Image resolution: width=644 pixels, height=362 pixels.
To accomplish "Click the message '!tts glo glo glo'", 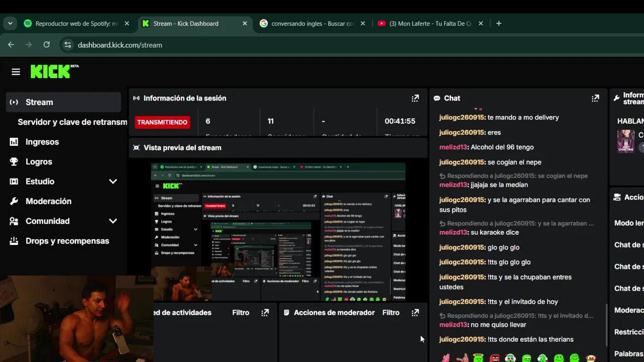I will tap(509, 262).
